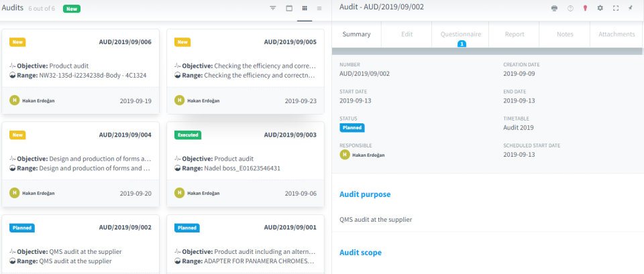Click the red pin marker icon
Image resolution: width=644 pixels, height=274 pixels.
pyautogui.click(x=585, y=8)
